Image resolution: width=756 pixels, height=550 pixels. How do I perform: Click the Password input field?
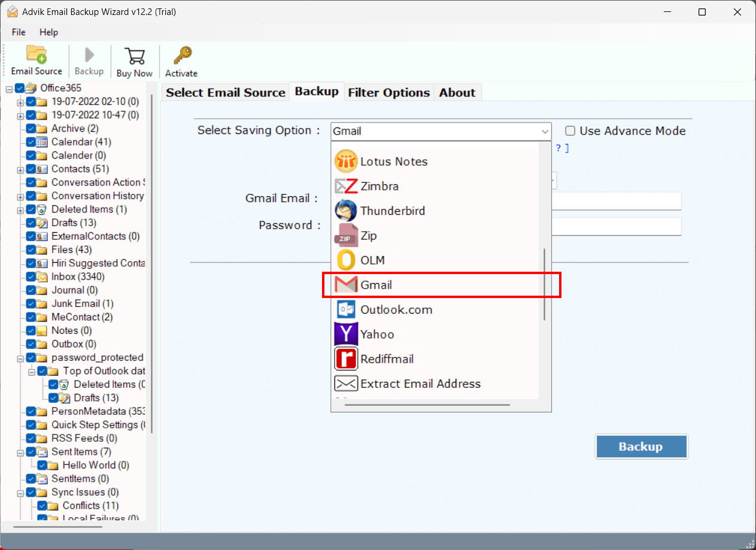[616, 226]
